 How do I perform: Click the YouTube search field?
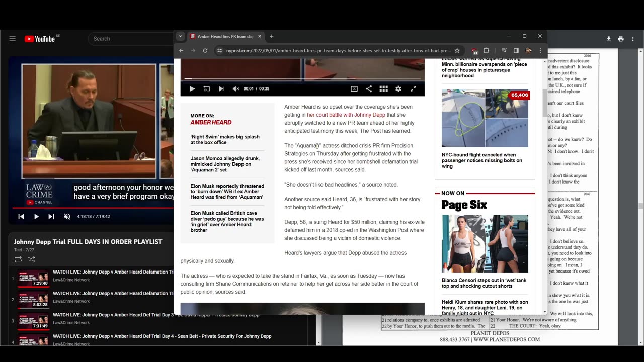pos(131,39)
